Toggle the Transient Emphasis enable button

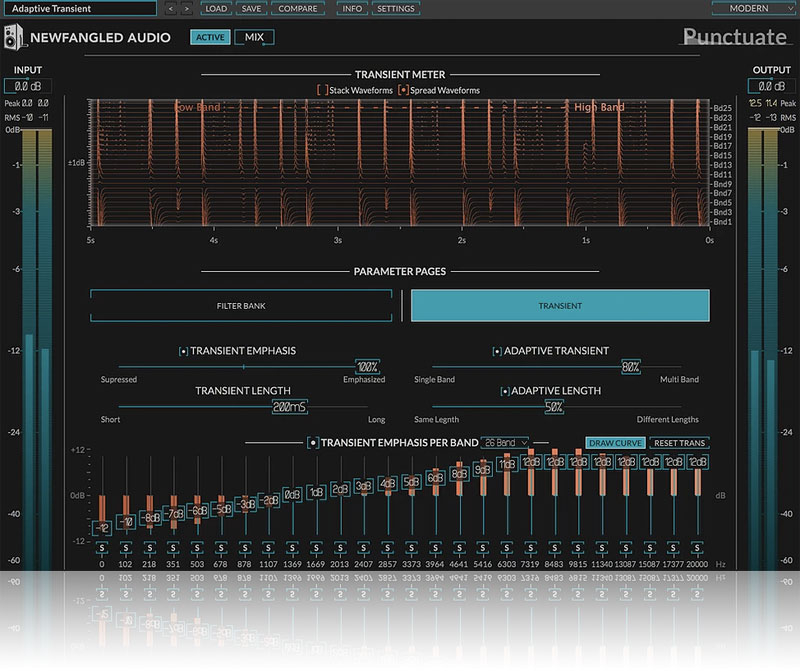coord(183,351)
